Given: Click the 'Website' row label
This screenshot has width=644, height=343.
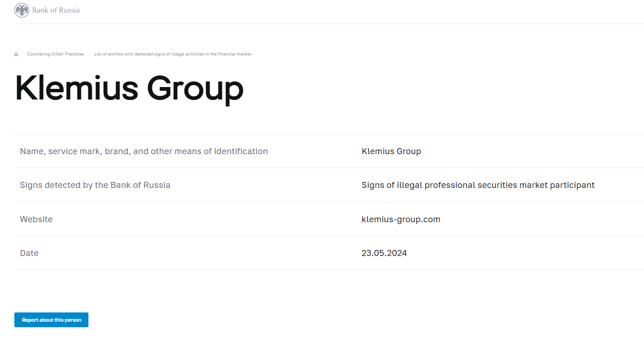Looking at the screenshot, I should (x=36, y=219).
